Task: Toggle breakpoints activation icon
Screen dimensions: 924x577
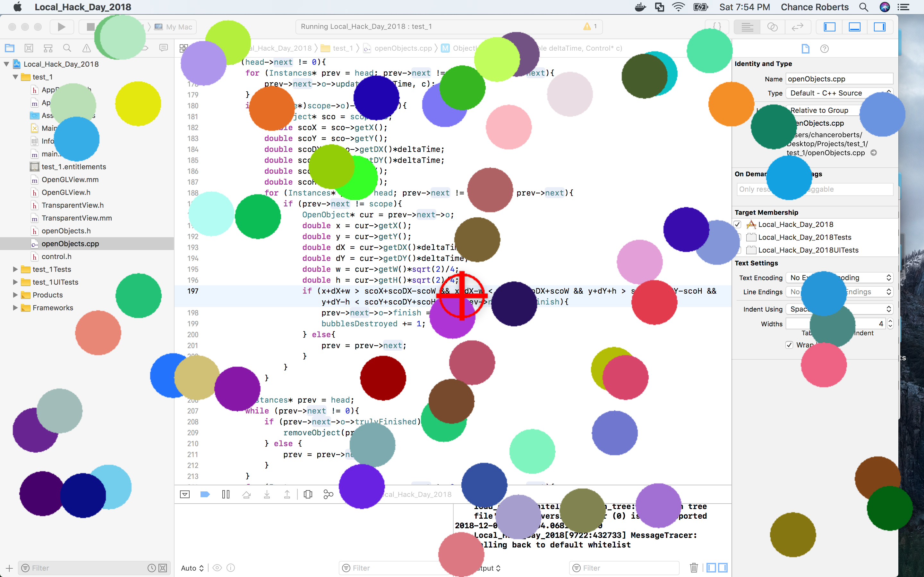Action: 205,495
